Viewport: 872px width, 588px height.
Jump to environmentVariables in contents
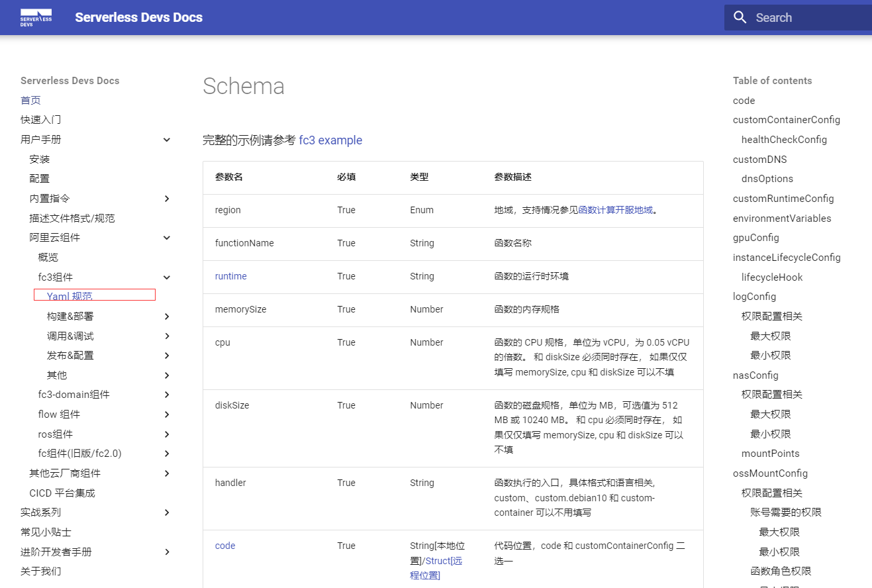782,219
